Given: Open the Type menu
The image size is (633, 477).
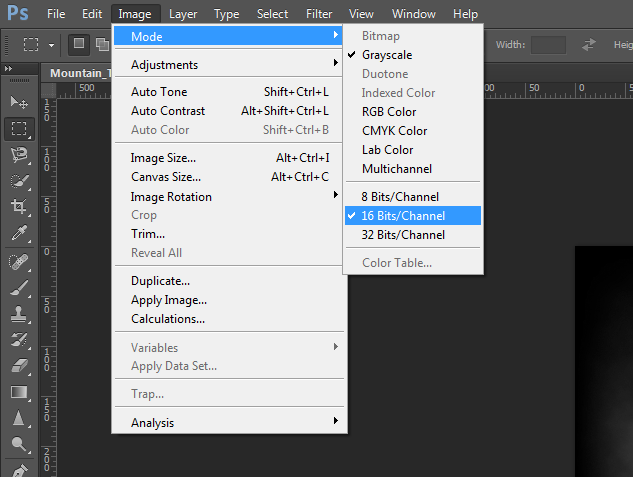Looking at the screenshot, I should coord(226,14).
